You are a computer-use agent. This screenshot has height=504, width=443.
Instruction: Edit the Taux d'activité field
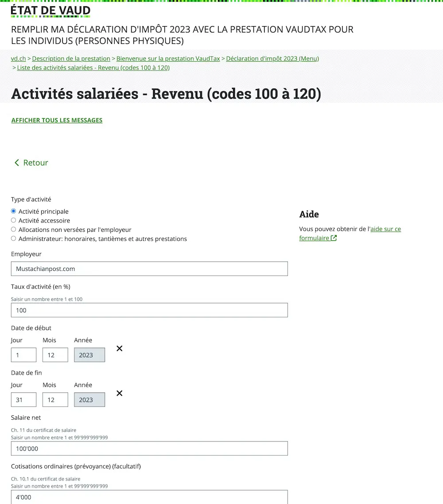click(x=149, y=310)
